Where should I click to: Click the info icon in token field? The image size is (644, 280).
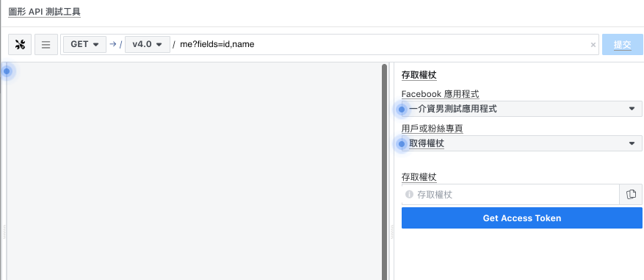click(409, 195)
